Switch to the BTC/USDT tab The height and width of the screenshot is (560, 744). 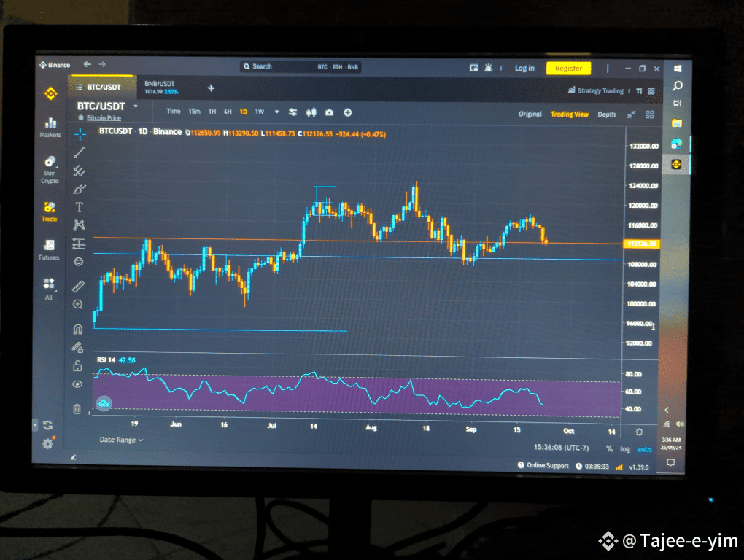102,87
